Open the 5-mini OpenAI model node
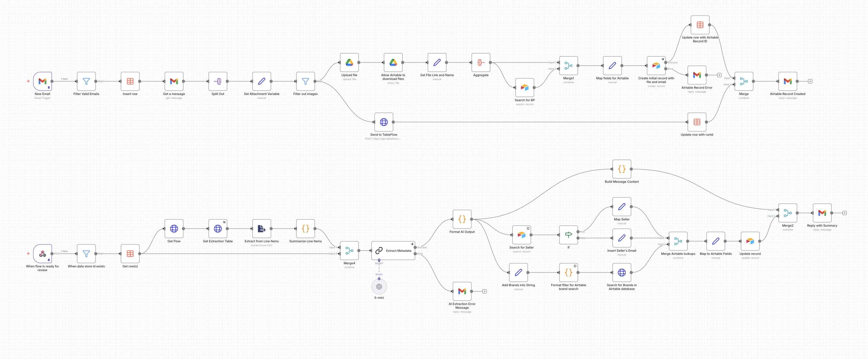868x359 pixels. (x=379, y=286)
